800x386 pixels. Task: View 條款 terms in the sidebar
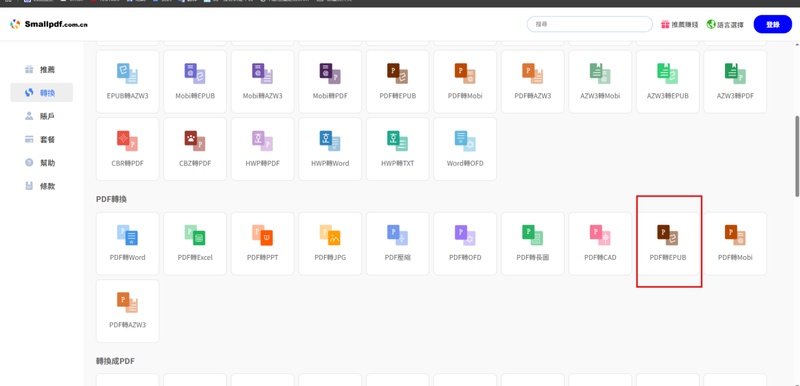click(41, 187)
